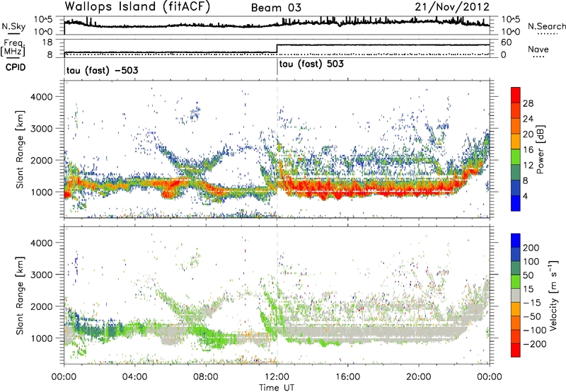The width and height of the screenshot is (566, 392).
Task: Select the "N.Sky" legend label
Action: [13, 27]
